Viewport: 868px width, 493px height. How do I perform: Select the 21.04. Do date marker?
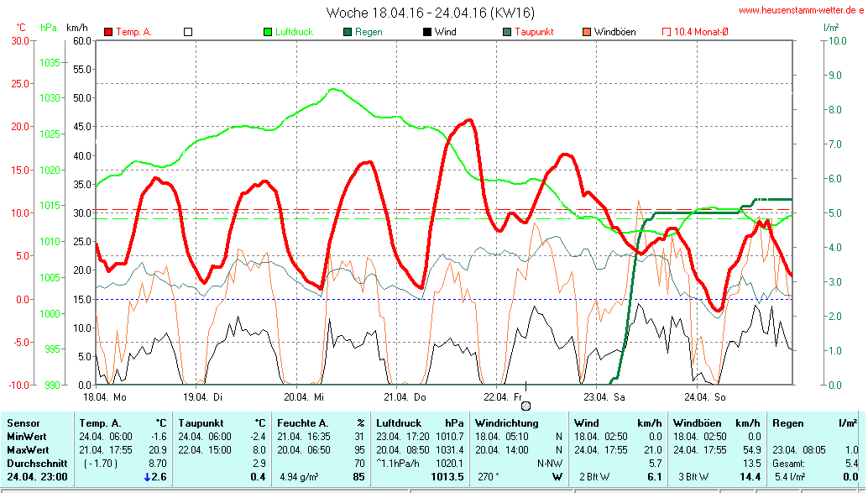(405, 396)
